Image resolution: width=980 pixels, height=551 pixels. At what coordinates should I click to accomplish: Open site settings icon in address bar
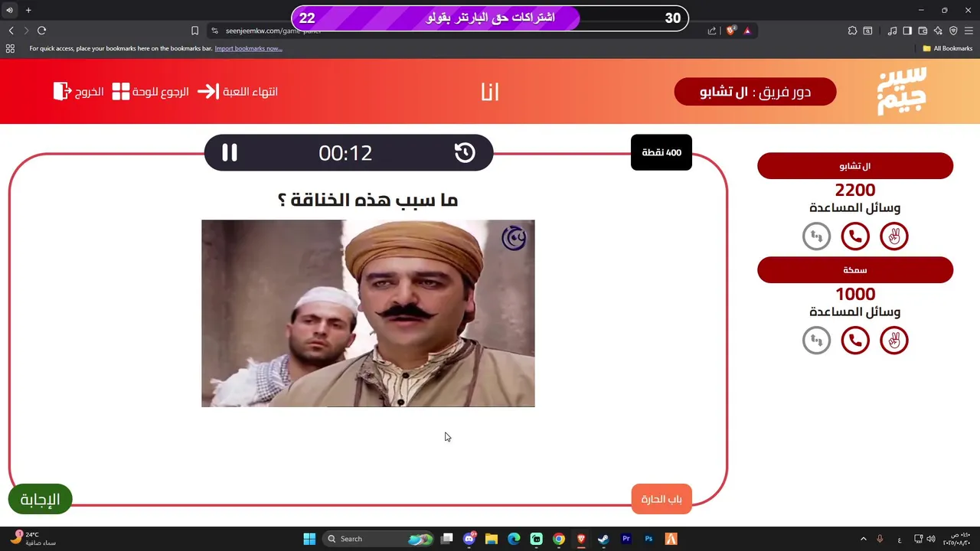pos(214,31)
